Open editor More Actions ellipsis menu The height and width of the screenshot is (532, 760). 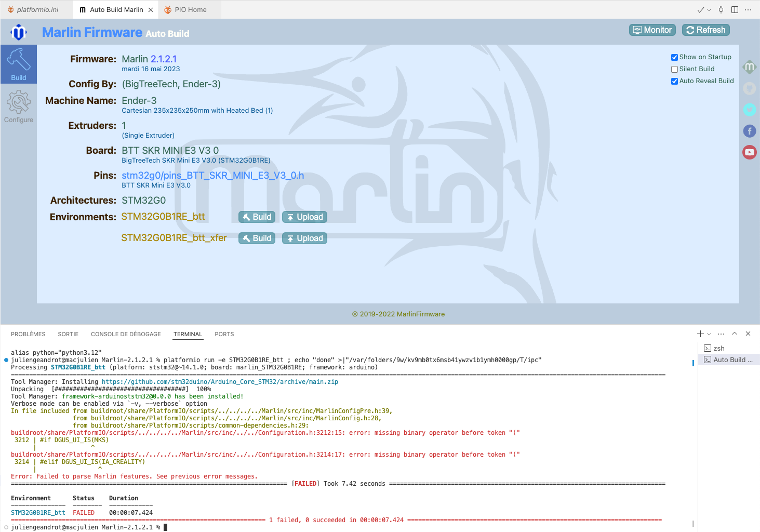click(748, 10)
